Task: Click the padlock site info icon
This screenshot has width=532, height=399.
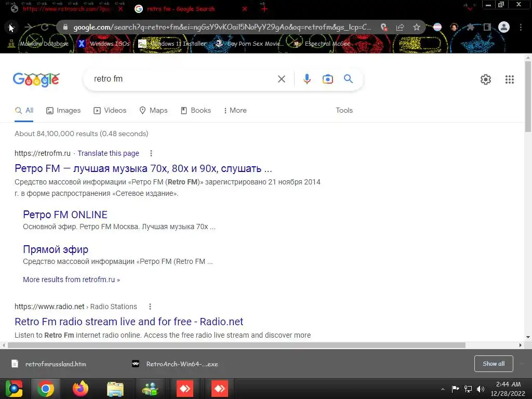Action: click(x=65, y=27)
